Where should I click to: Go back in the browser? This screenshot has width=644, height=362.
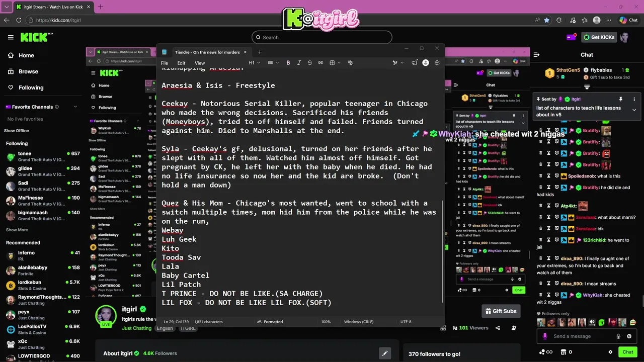pyautogui.click(x=7, y=20)
